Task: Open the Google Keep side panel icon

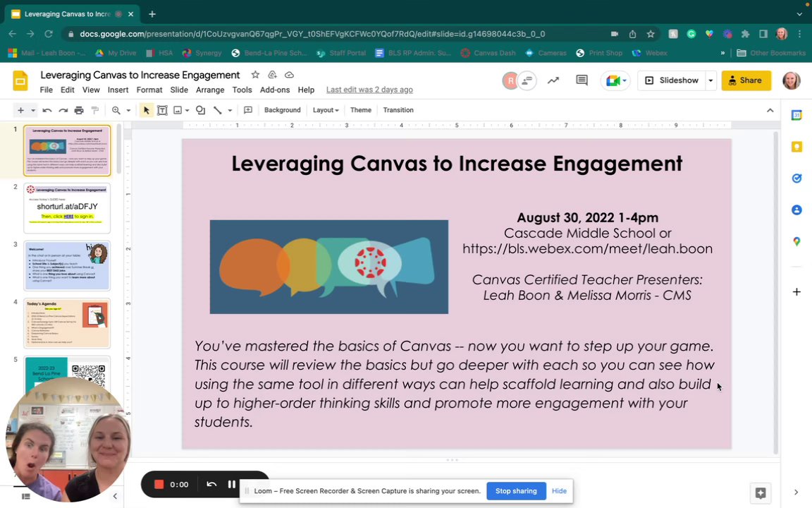Action: pyautogui.click(x=796, y=147)
